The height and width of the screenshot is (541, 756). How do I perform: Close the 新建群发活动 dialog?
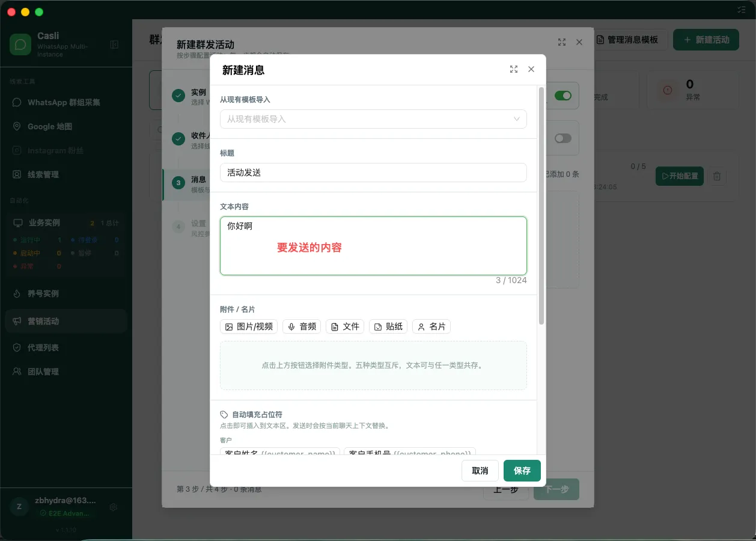[x=579, y=42]
